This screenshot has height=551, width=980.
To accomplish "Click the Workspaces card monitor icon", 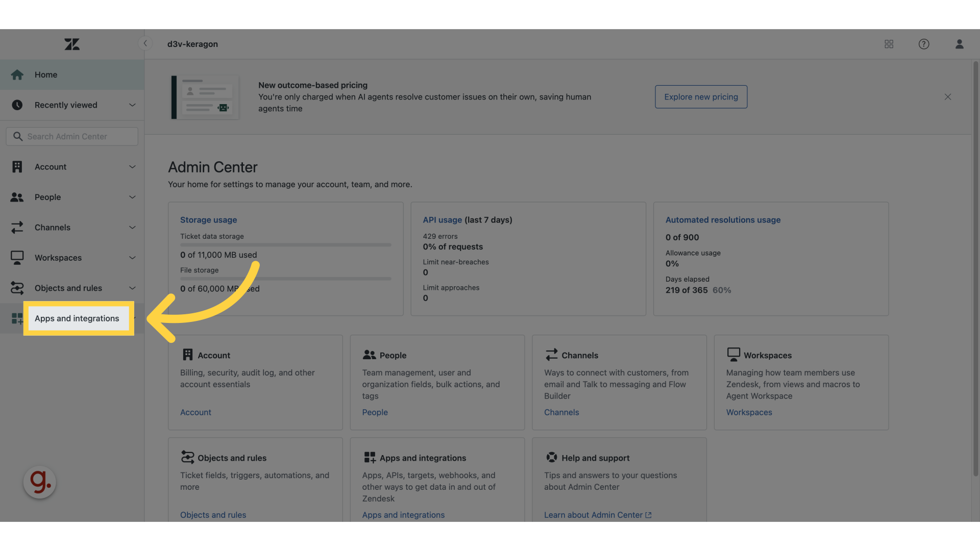I will (733, 355).
